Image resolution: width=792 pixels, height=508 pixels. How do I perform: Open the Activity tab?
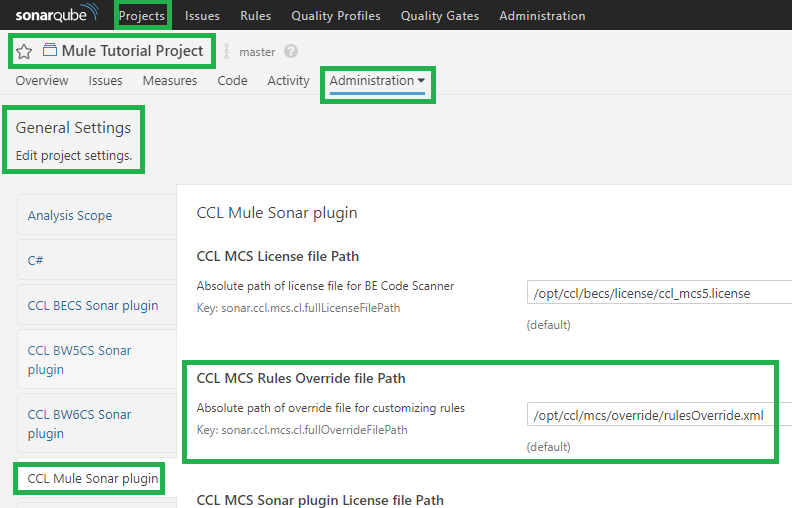pos(288,81)
